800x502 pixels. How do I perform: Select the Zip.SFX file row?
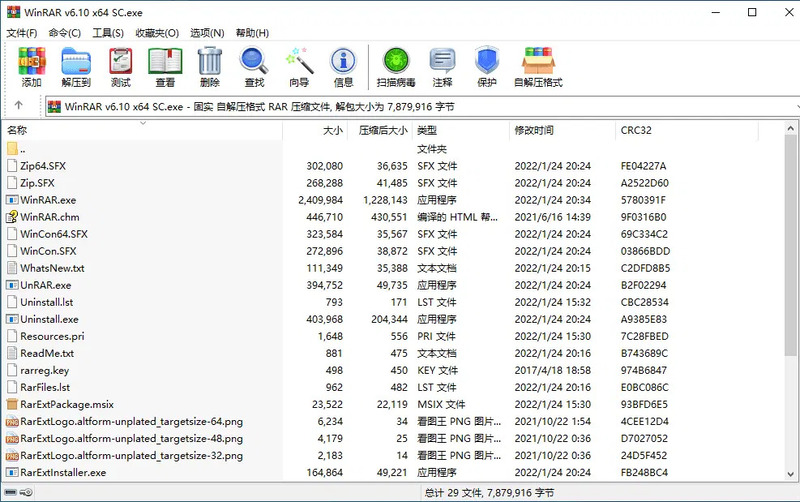[393, 183]
